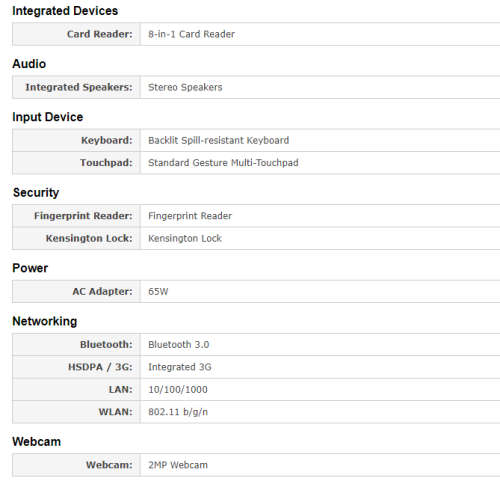Viewport: 500px width, 487px height.
Task: Click the Stereo Speakers value text
Action: click(x=185, y=87)
